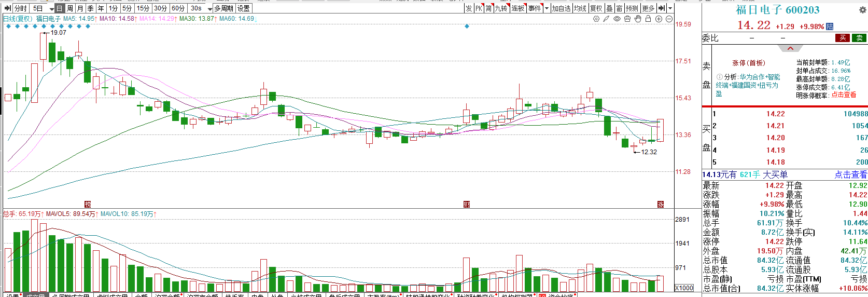Click the 涨 marker on the chart timeline

click(661, 205)
